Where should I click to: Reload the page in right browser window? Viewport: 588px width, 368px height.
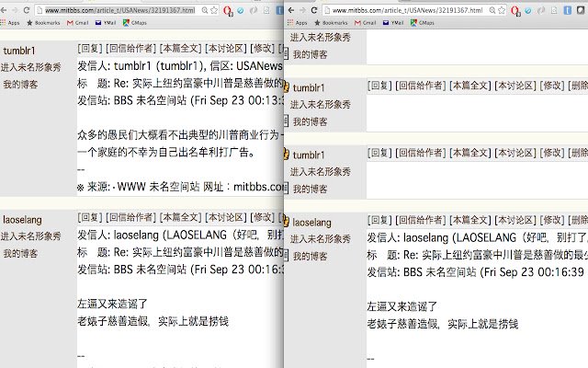tap(314, 10)
